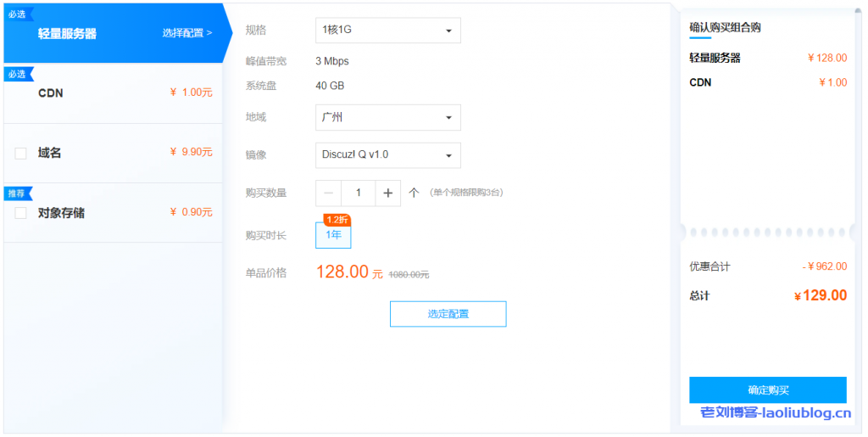Click the 1.2折 discount badge
868x437 pixels.
click(x=337, y=220)
